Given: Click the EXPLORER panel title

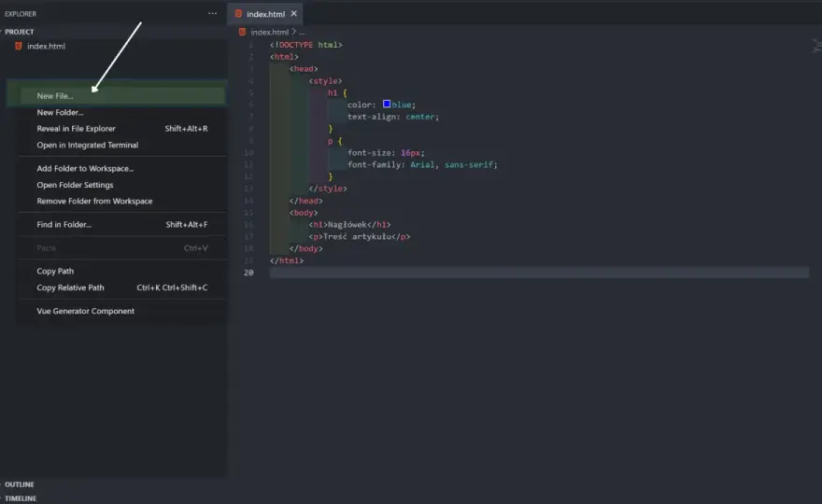Looking at the screenshot, I should [21, 14].
